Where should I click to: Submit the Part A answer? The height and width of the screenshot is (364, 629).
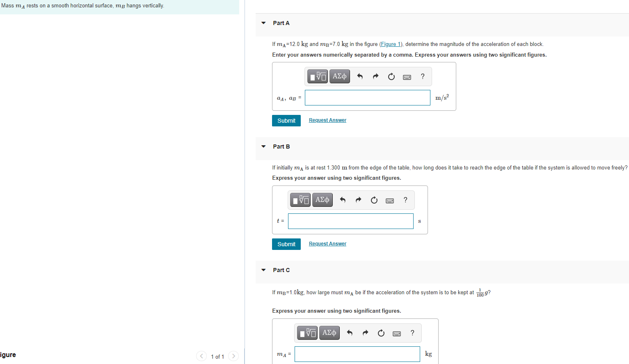pyautogui.click(x=286, y=120)
